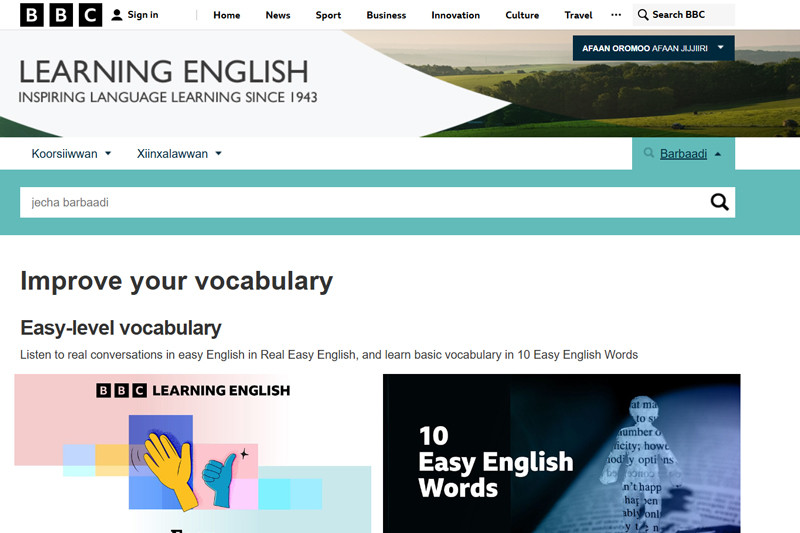Click the Inspiring Language Learning Since 1943 tagline
This screenshot has width=800, height=533.
(x=168, y=97)
